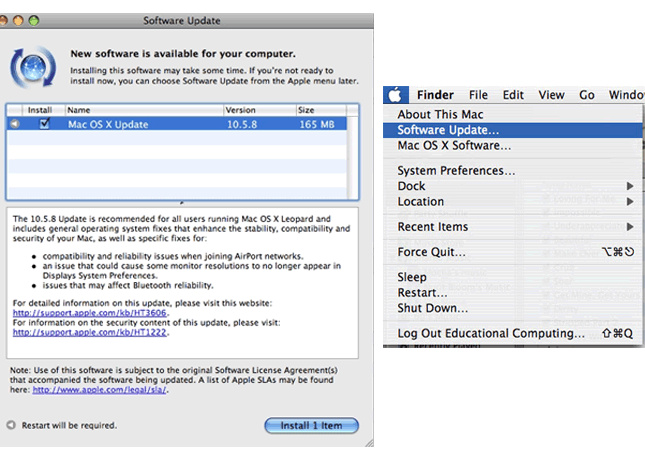Click the yellow minimize button in title bar
The image size is (645, 461).
coord(18,20)
